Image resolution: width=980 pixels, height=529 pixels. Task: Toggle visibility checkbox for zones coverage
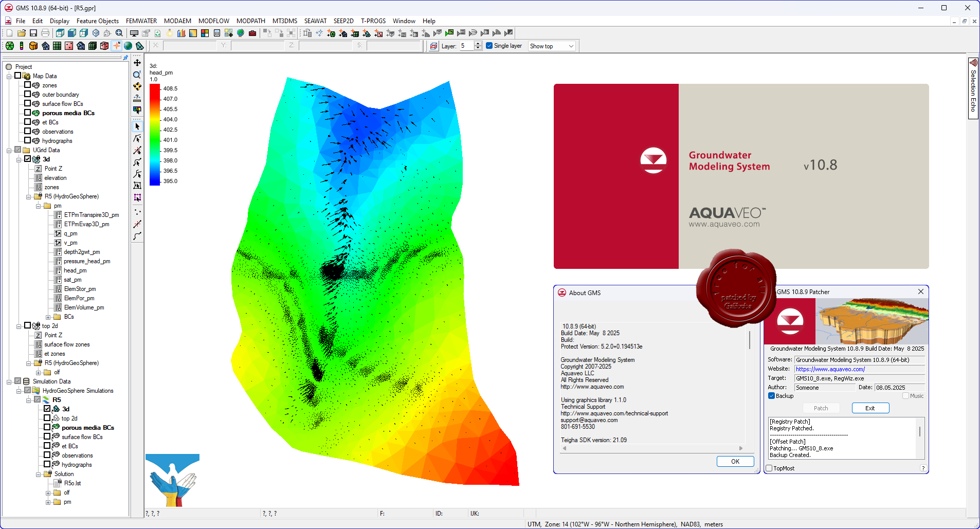click(x=28, y=85)
